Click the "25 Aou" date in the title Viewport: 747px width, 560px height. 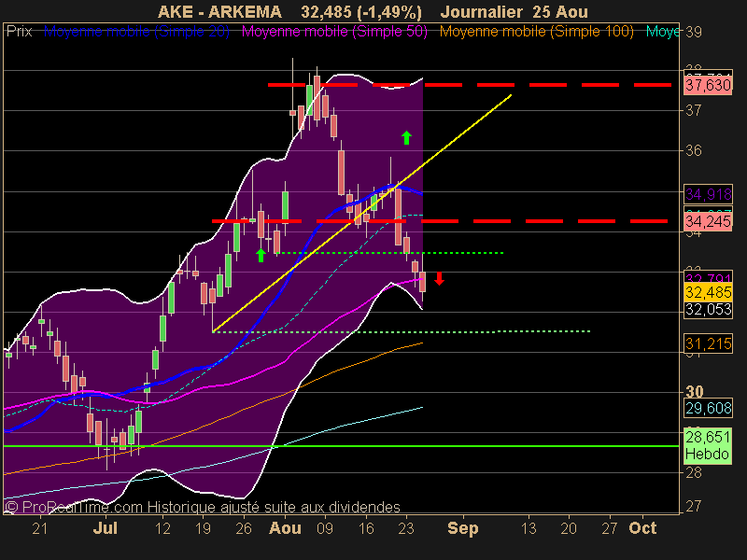[x=560, y=12]
